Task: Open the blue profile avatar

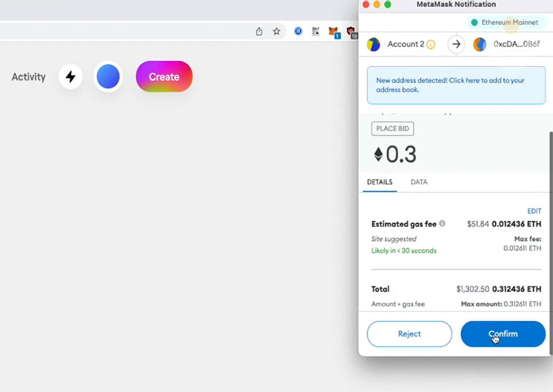Action: click(x=108, y=77)
